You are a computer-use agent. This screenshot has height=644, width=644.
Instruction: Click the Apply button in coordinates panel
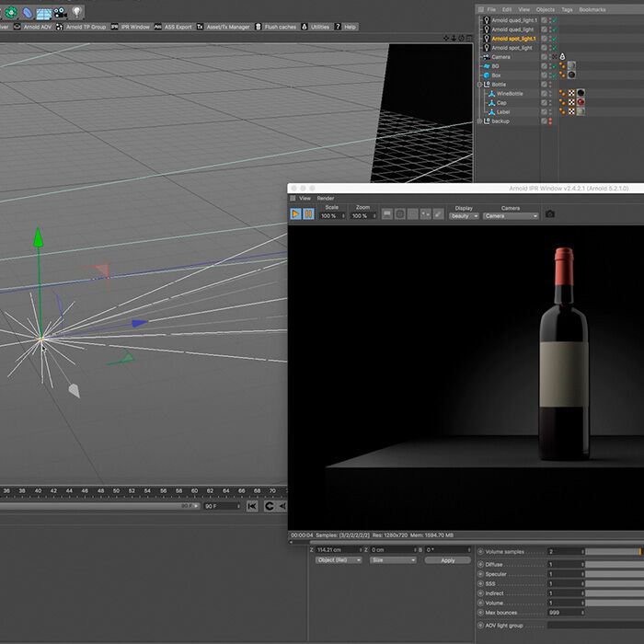point(447,560)
